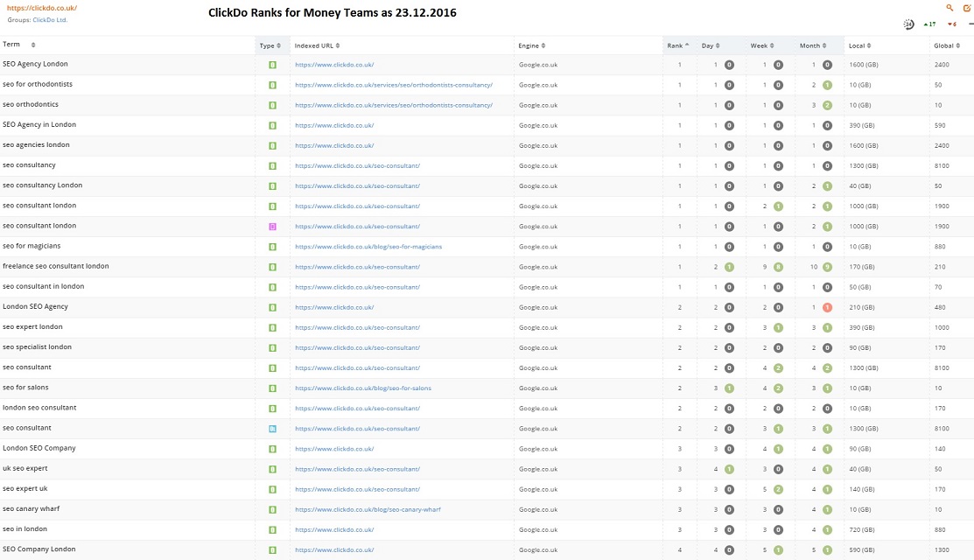The image size is (974, 560).
Task: Open the seo-for-magicians blog URL link
Action: [x=368, y=247]
